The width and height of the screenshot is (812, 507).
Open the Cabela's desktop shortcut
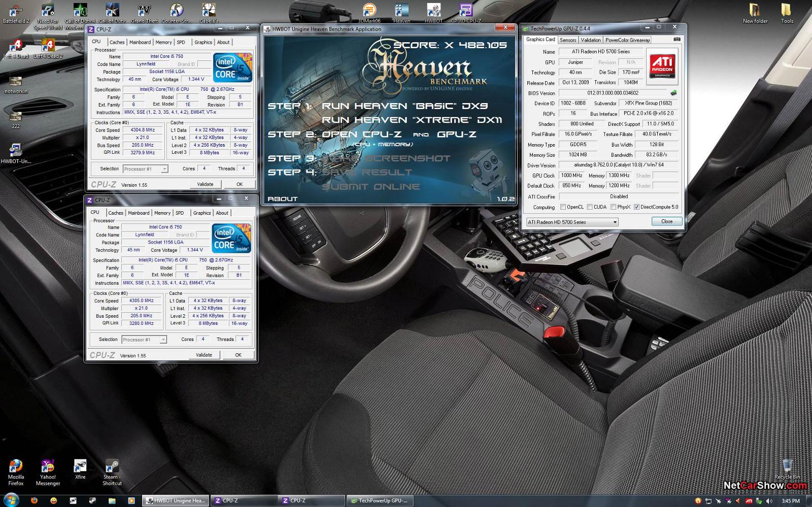coord(209,13)
